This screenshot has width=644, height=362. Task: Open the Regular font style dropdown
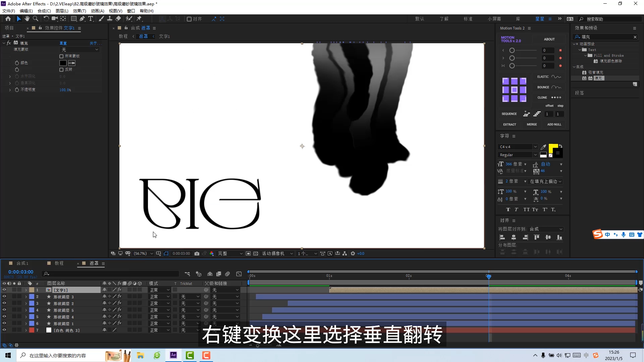518,155
